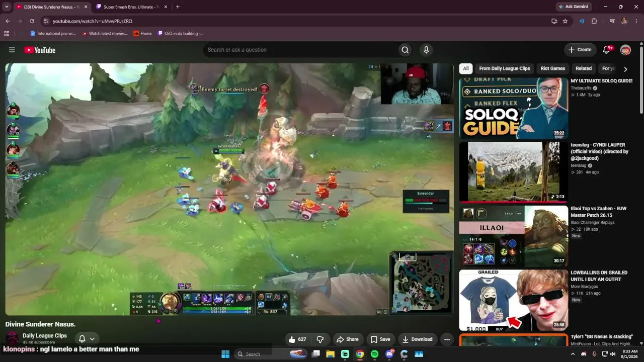Show more filter chips with right arrow
This screenshot has height=362, width=644.
tap(625, 69)
